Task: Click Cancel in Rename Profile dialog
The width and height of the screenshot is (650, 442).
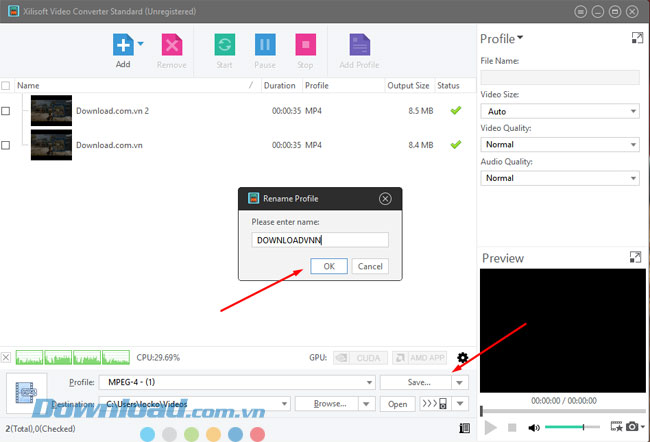Action: pyautogui.click(x=370, y=266)
